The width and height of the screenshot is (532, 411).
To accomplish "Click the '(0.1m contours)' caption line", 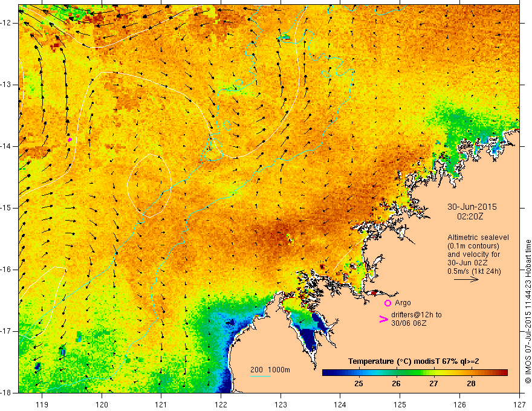I will 473,246.
